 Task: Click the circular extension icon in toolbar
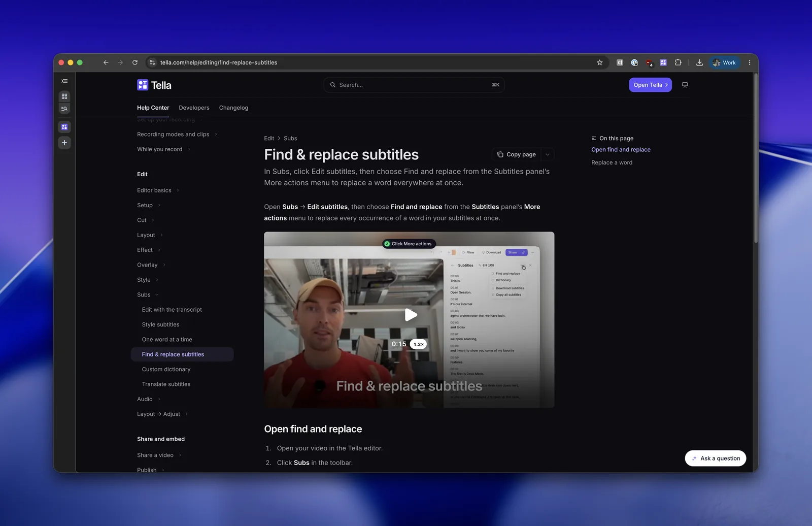coord(634,62)
